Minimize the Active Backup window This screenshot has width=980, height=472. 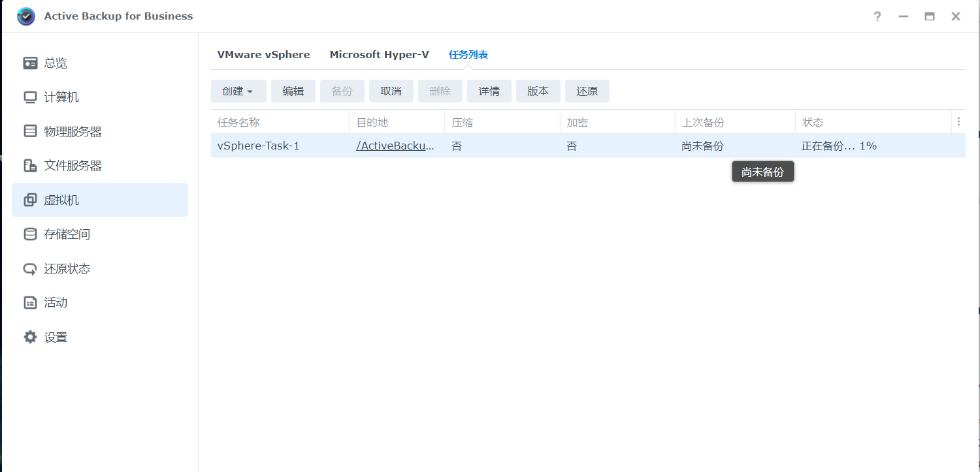[x=904, y=16]
